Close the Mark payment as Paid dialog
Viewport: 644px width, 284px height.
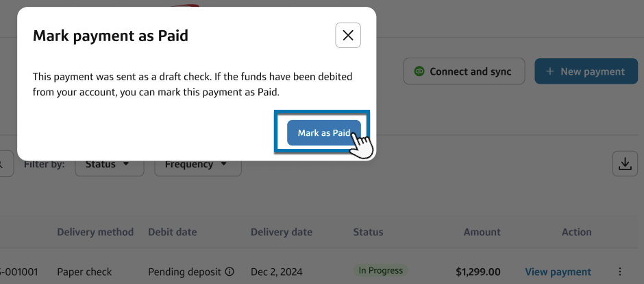pos(348,36)
